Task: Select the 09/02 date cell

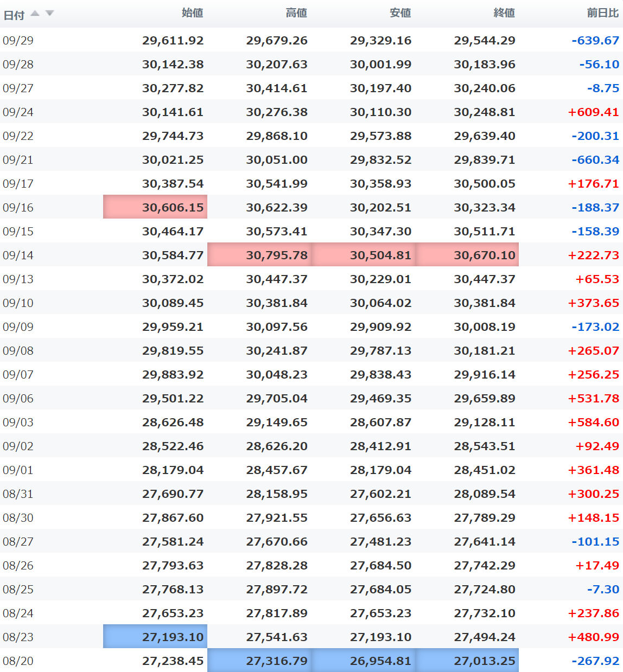Action: [18, 446]
